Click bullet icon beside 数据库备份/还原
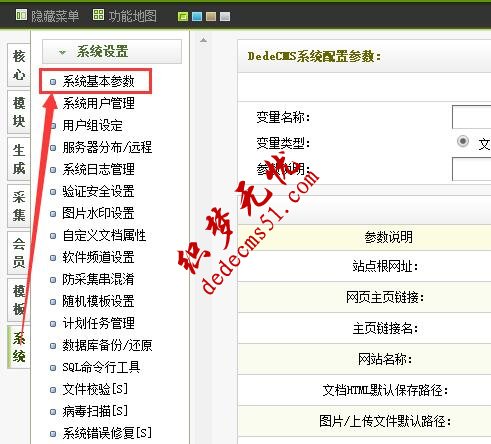 pos(53,346)
